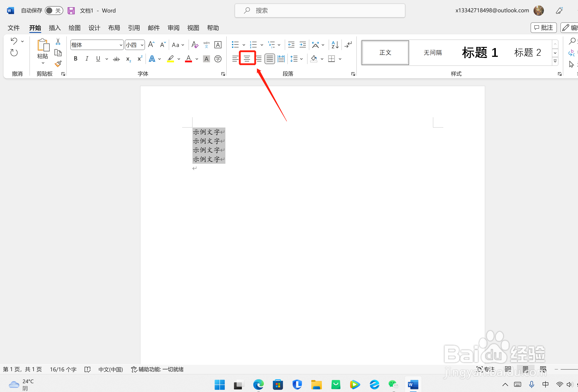Toggle italic formatting
The height and width of the screenshot is (392, 578).
click(87, 59)
